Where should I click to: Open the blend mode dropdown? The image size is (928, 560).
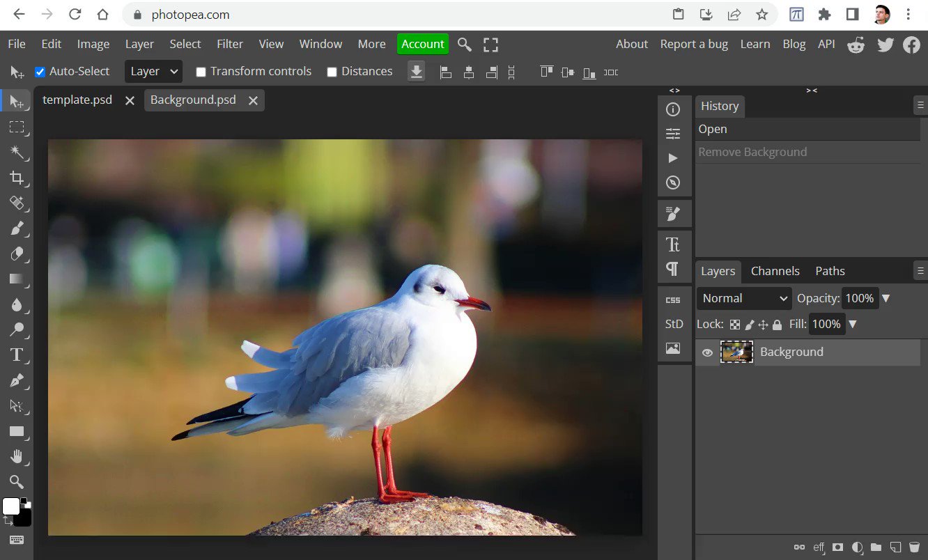click(x=743, y=298)
